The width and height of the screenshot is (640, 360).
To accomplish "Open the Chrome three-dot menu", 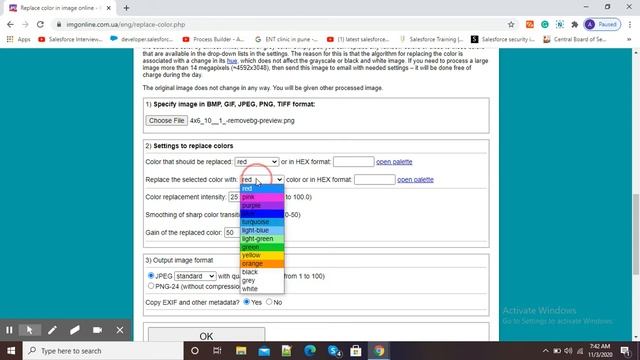I will click(630, 24).
